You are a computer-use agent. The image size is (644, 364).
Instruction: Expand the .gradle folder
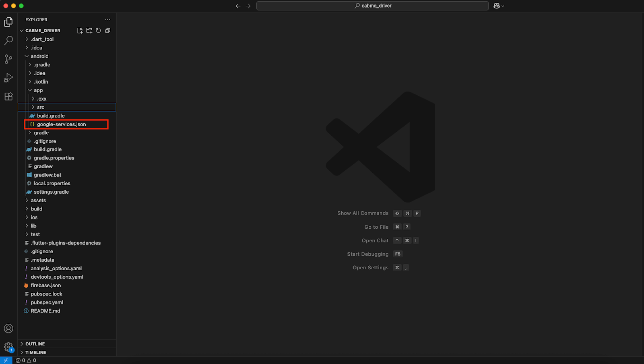(x=67, y=65)
